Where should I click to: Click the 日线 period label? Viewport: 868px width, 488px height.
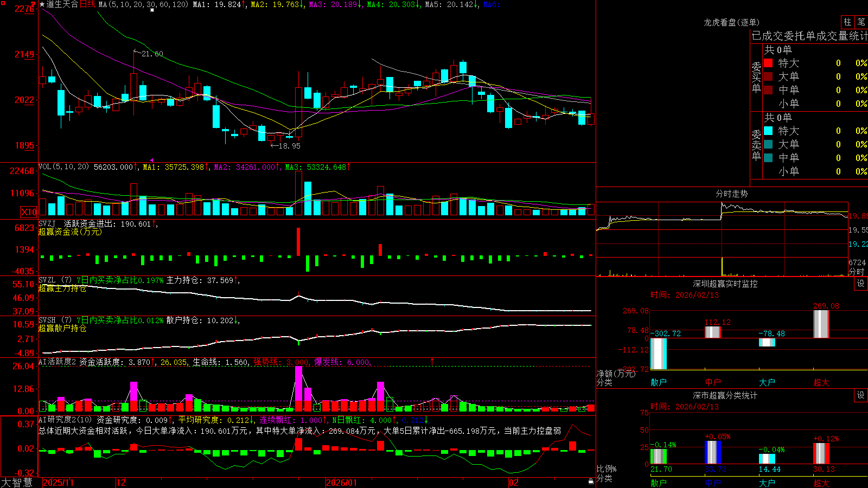pyautogui.click(x=87, y=4)
